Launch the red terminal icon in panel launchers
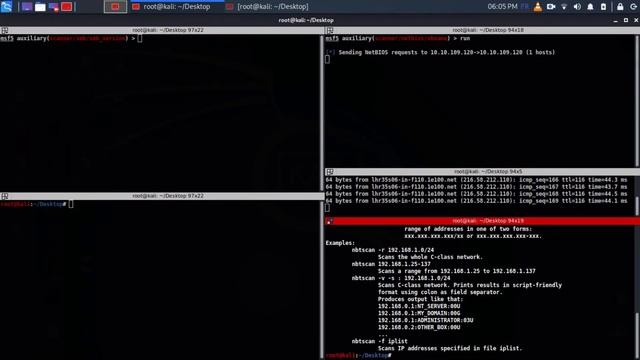 [67, 7]
